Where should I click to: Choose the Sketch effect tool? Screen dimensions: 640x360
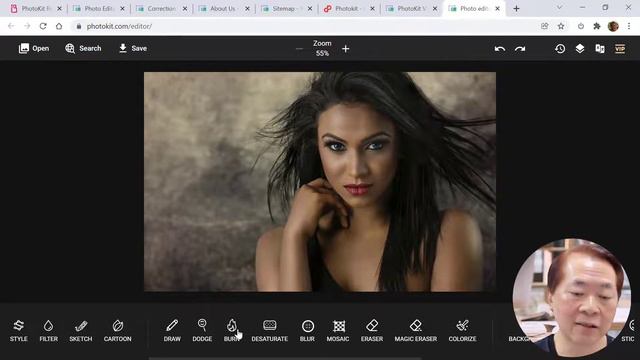[x=81, y=331]
